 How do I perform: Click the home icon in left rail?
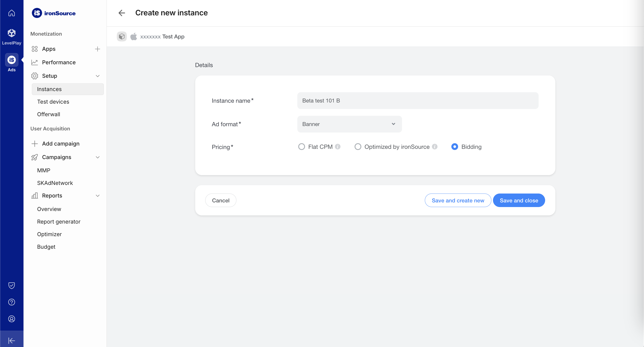pyautogui.click(x=11, y=13)
